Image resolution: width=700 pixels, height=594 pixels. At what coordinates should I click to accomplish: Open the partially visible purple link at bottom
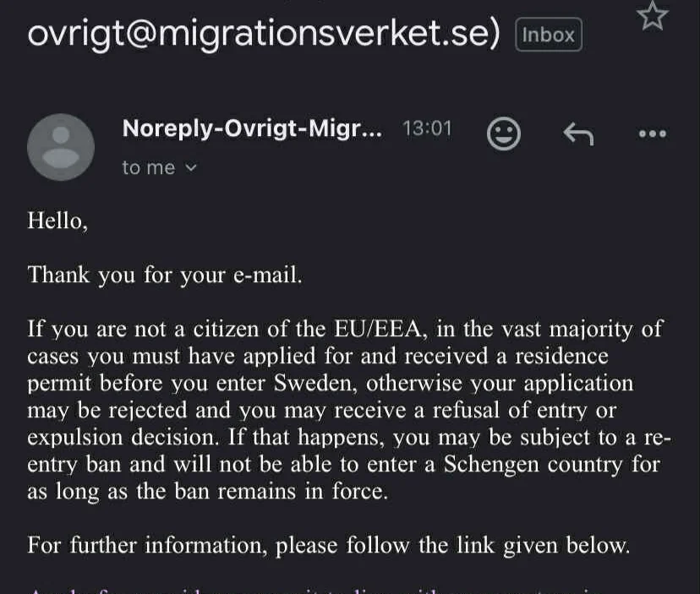254,589
